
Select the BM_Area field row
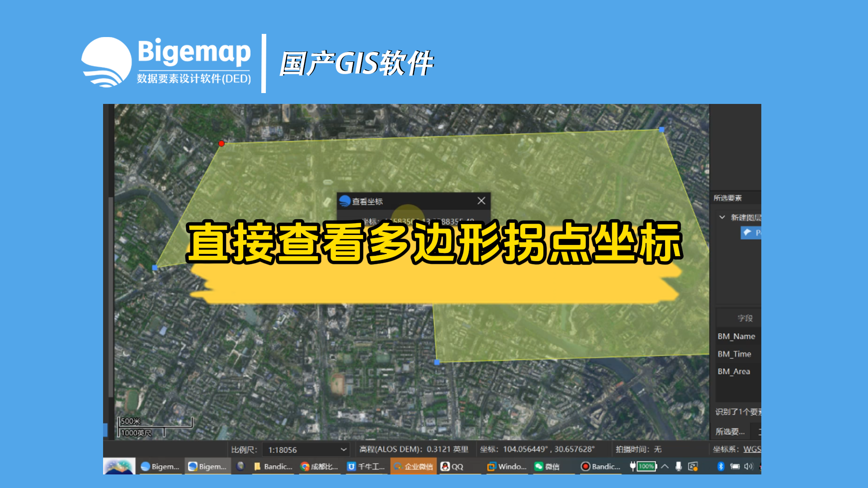click(734, 371)
